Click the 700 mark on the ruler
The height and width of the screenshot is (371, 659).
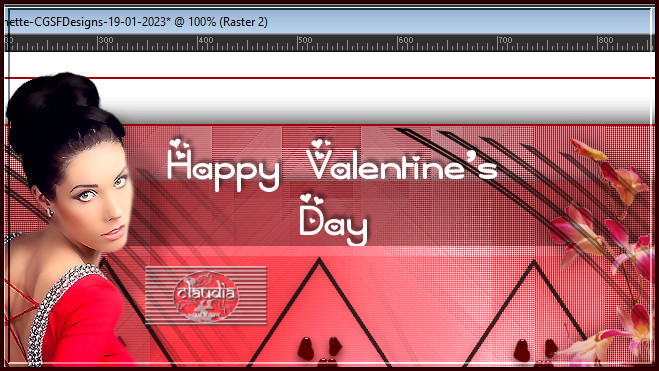click(505, 40)
